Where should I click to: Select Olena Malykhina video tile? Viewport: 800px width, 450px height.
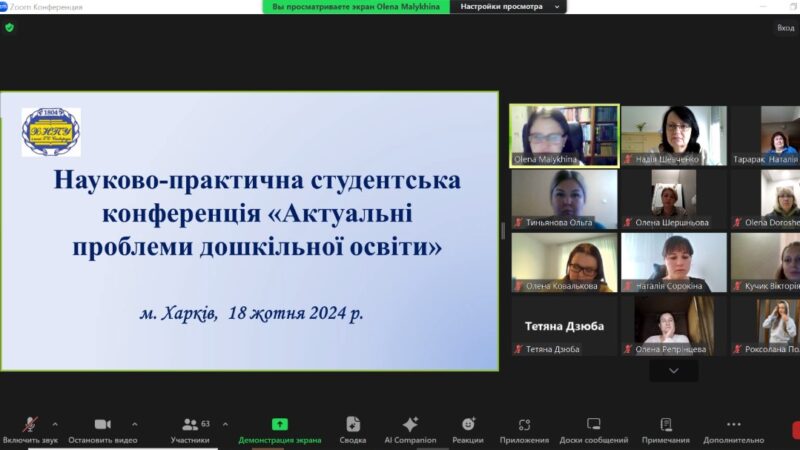click(564, 136)
